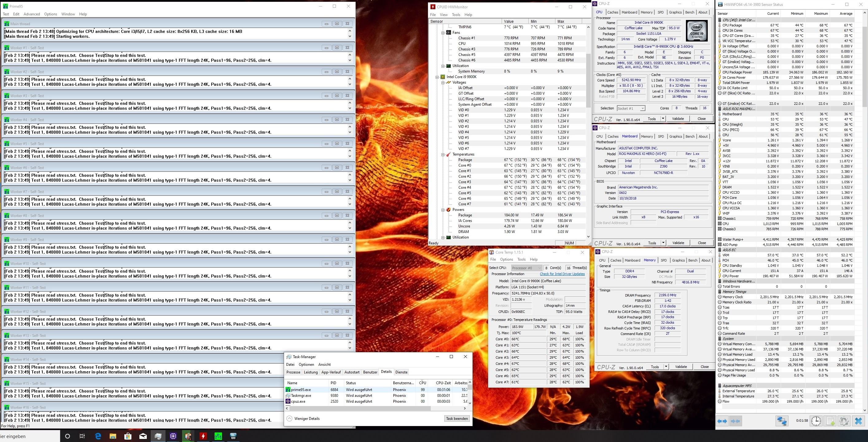This screenshot has width=868, height=442.
Task: Switch to HWiNFO64 taskbar icon
Action: [x=233, y=436]
